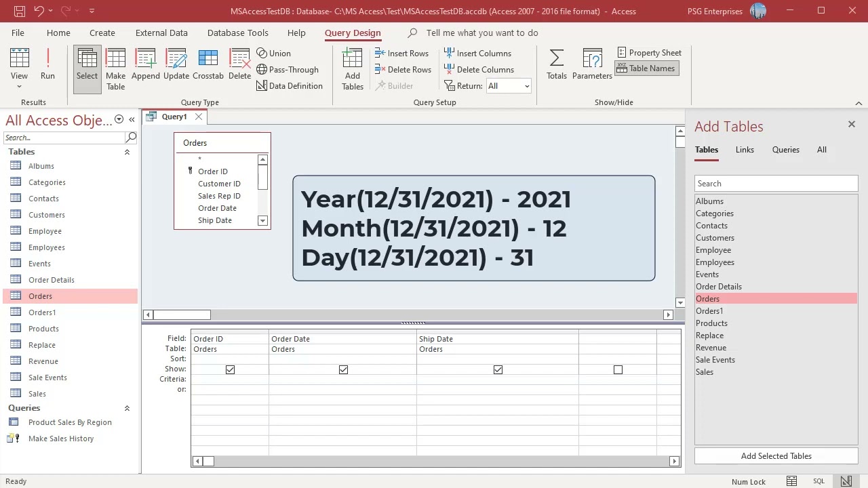
Task: Switch to All tab in Add Tables
Action: click(x=821, y=150)
